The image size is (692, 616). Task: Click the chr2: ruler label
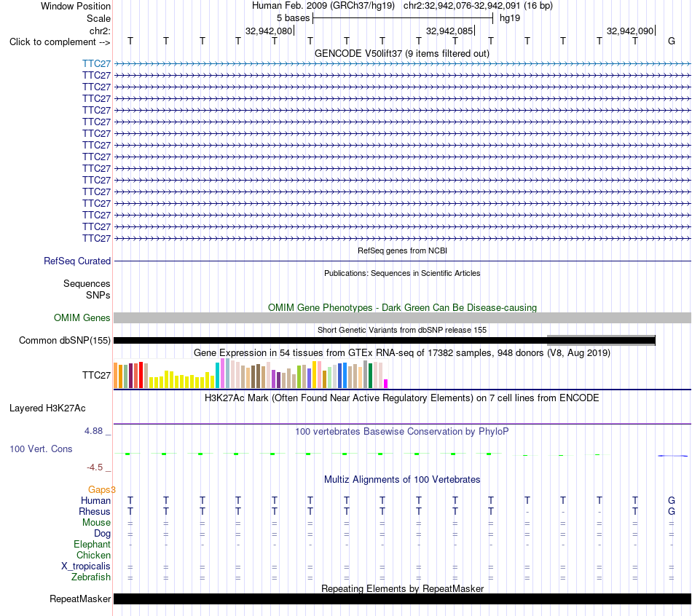point(100,31)
